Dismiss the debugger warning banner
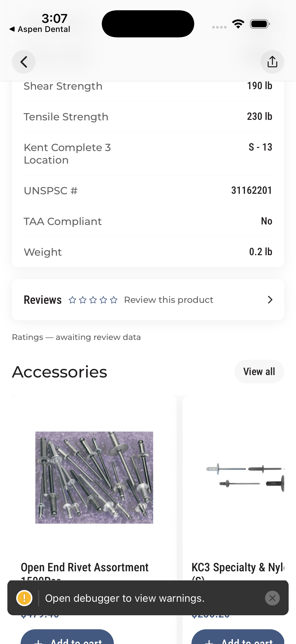 tap(272, 598)
